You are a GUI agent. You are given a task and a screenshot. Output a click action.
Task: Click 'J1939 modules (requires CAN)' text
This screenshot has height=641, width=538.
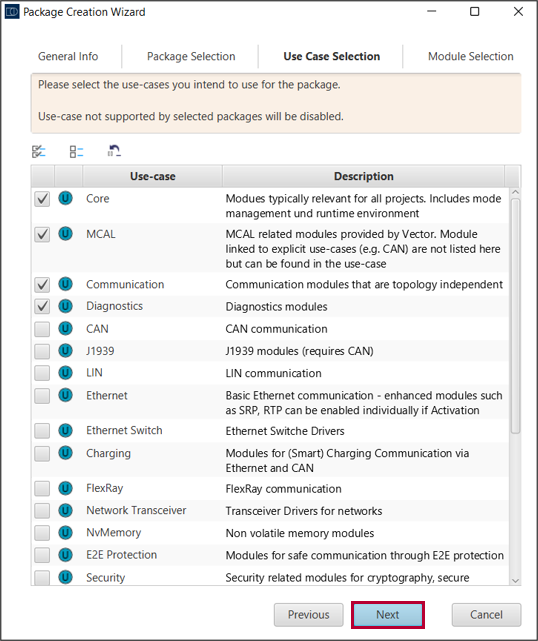[299, 351]
